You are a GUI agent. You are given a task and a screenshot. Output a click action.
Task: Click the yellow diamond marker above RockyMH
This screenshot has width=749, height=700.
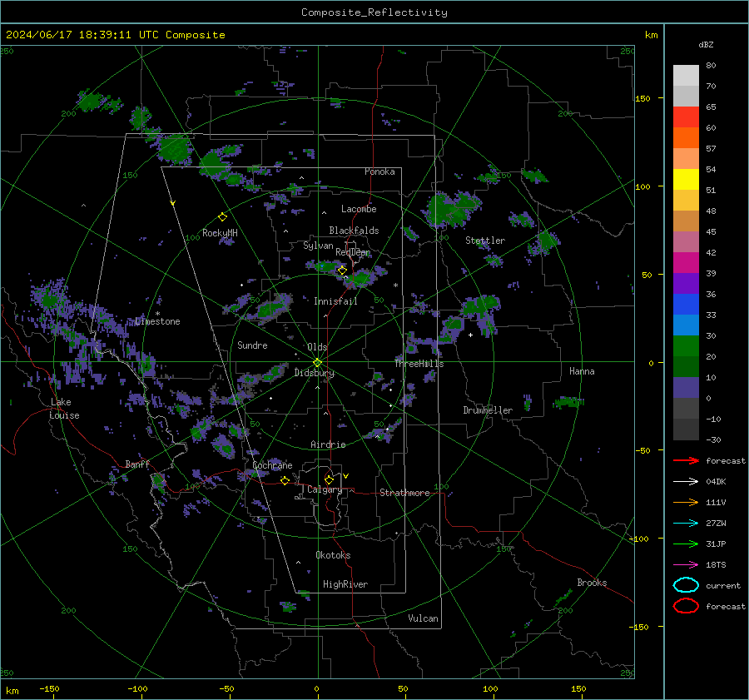(222, 217)
